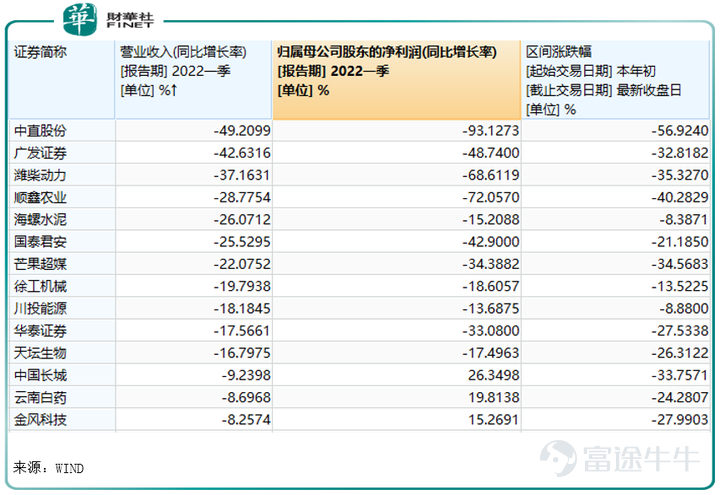Select the 川投能源 row name
This screenshot has height=495, width=720.
coord(40,309)
